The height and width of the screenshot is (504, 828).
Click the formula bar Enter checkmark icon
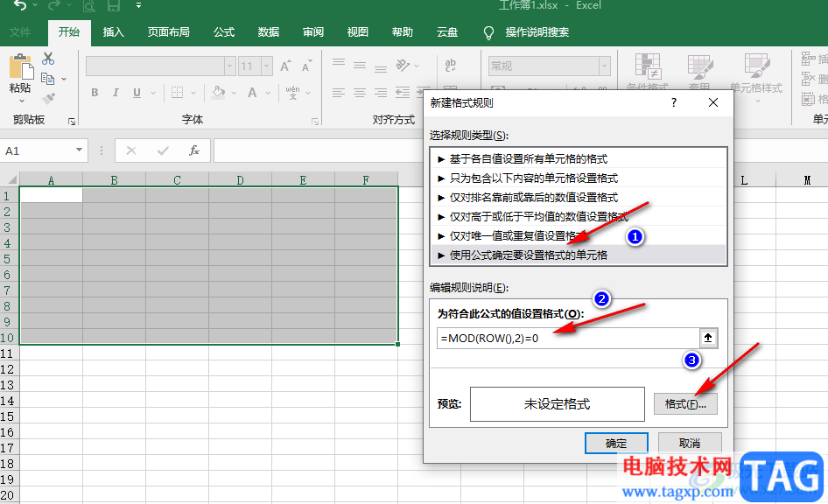pos(163,150)
